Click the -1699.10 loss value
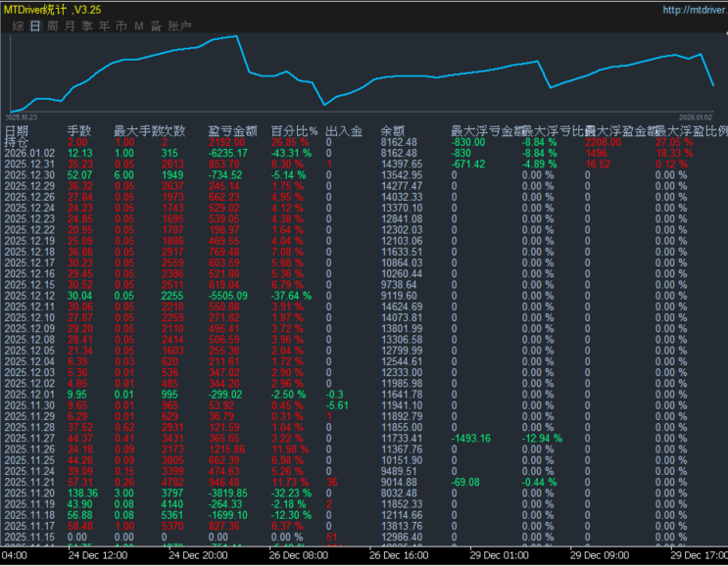This screenshot has height=566, width=728. tap(228, 515)
